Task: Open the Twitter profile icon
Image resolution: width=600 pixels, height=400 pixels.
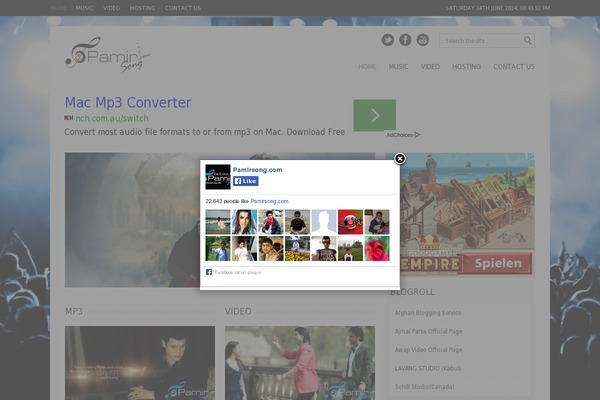Action: pos(388,40)
